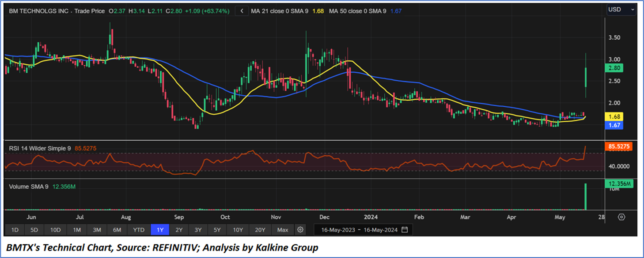The height and width of the screenshot is (258, 644).
Task: Open time range settings gear icon
Action: [300, 230]
